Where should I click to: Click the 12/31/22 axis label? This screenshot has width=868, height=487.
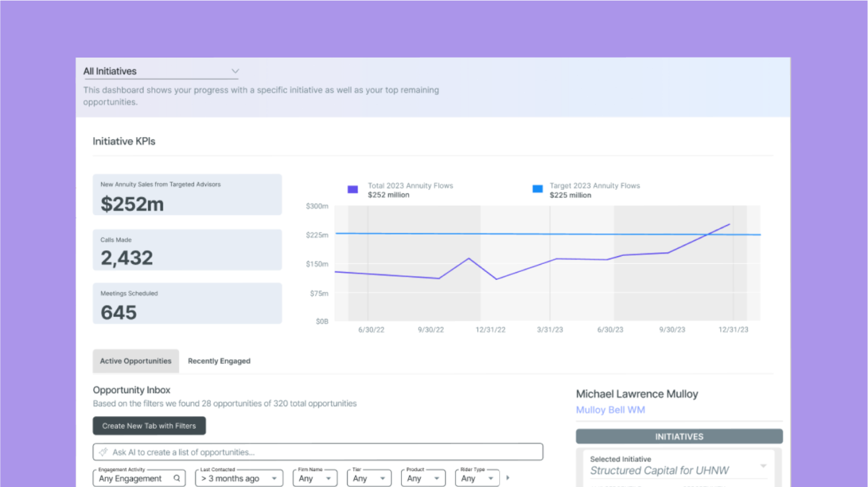click(491, 330)
